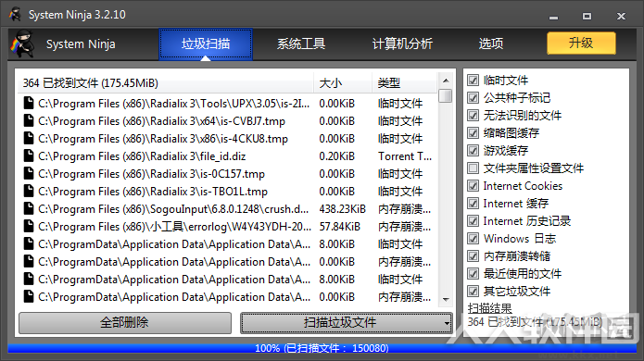
Task: Switch to the 计算机分析 tab
Action: pyautogui.click(x=402, y=44)
